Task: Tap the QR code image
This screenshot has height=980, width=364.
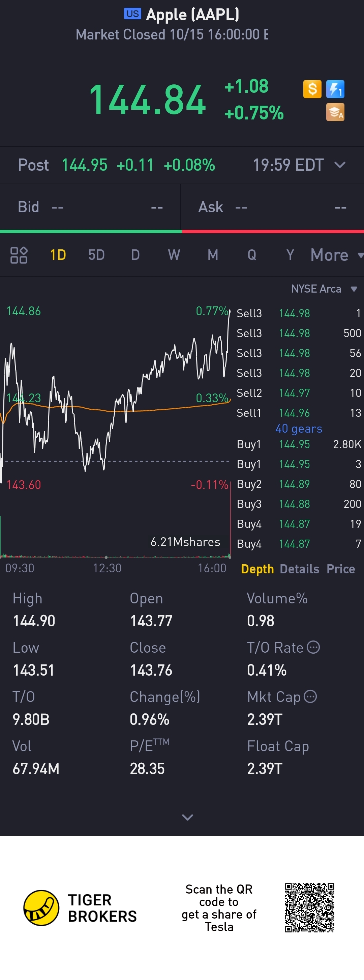Action: (310, 908)
